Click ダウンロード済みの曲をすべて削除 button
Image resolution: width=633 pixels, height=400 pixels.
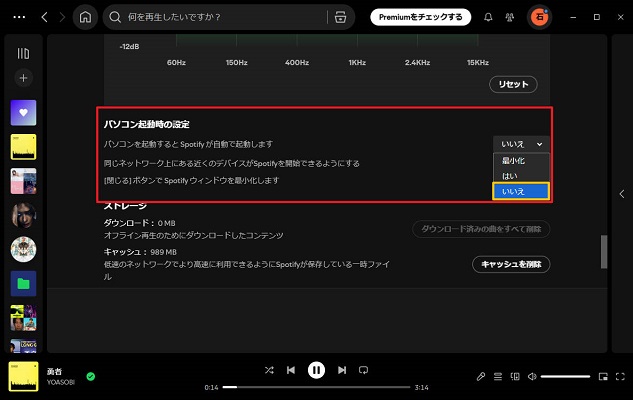pos(481,229)
